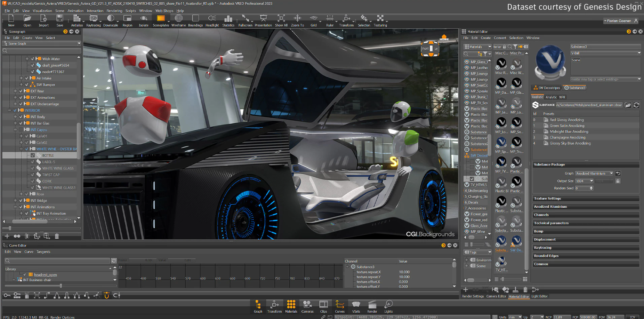This screenshot has width=644, height=319.
Task: Expand the INT Bridge tree node
Action: (15, 201)
